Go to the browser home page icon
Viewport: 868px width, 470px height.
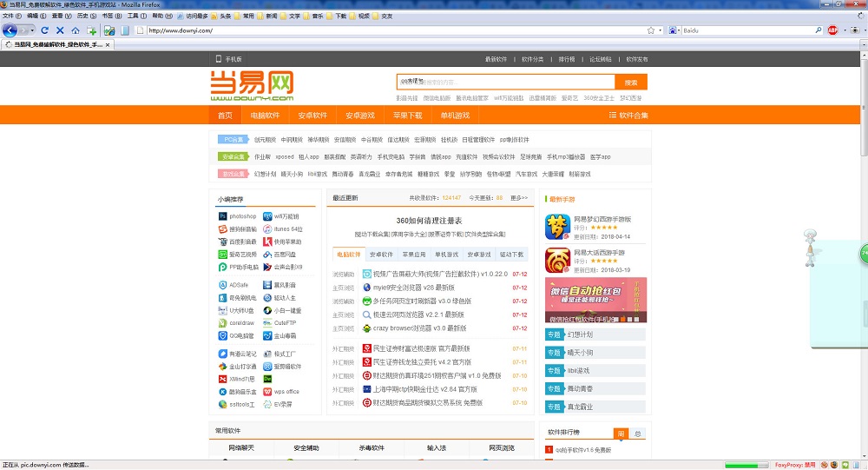[76, 30]
